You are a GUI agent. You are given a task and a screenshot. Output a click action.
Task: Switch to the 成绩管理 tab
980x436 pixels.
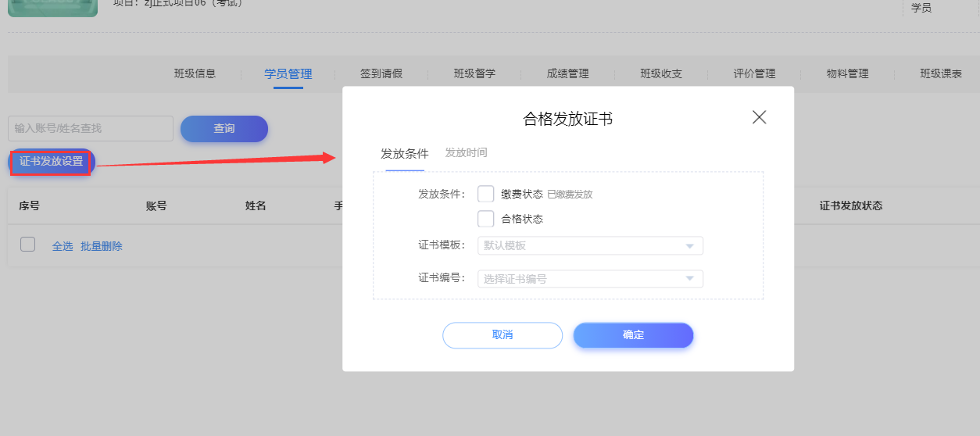tap(568, 74)
